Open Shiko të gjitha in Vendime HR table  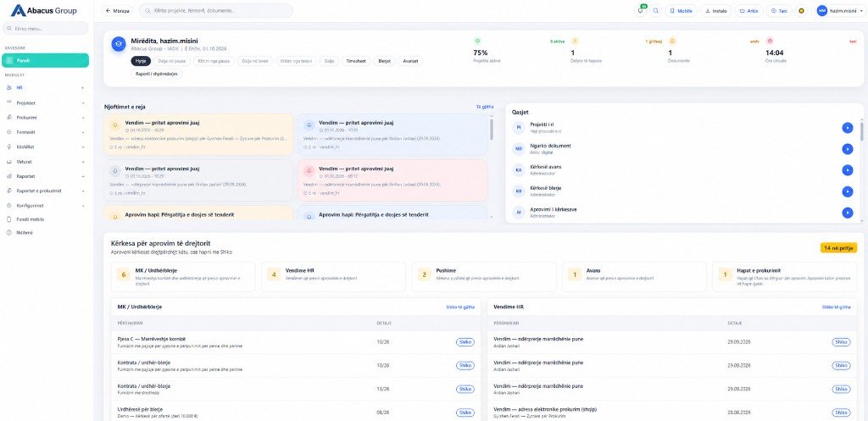tap(836, 306)
